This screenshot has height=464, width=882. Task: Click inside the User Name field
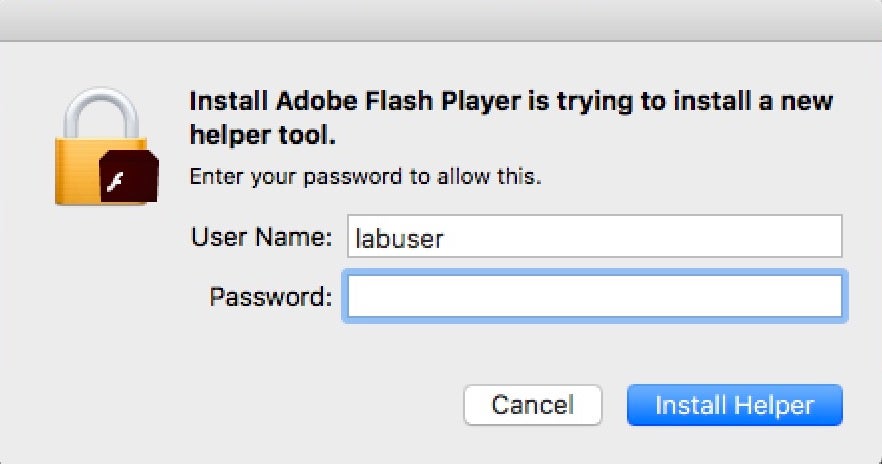pos(594,238)
